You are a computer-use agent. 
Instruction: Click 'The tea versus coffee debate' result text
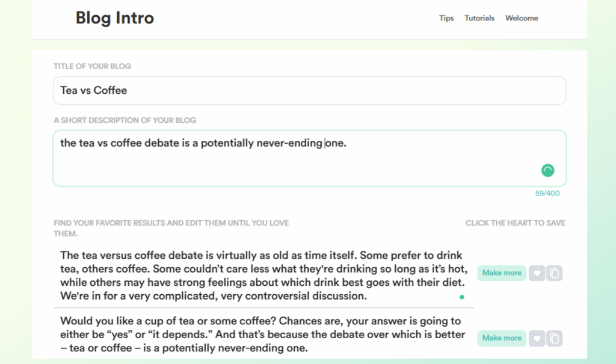pyautogui.click(x=263, y=276)
